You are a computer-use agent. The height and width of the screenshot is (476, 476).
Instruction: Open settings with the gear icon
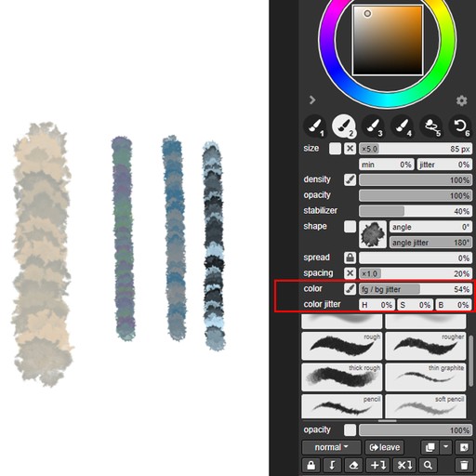[x=461, y=100]
